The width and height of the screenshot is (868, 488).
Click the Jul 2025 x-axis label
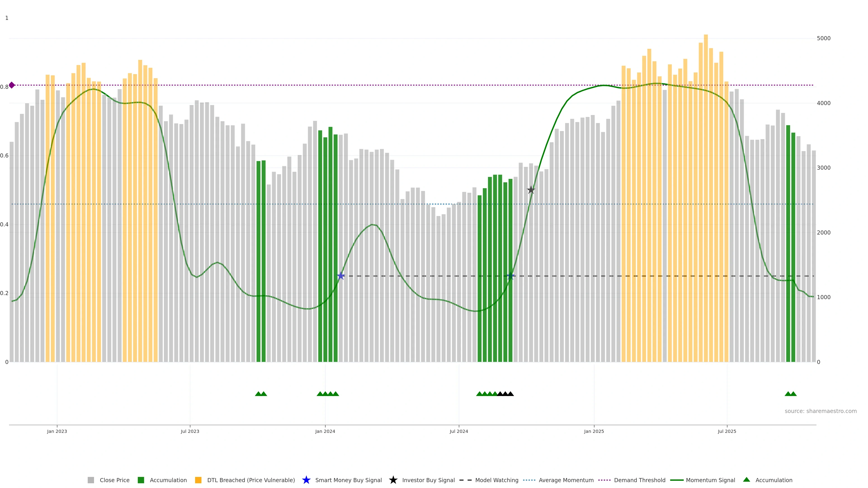pyautogui.click(x=727, y=432)
